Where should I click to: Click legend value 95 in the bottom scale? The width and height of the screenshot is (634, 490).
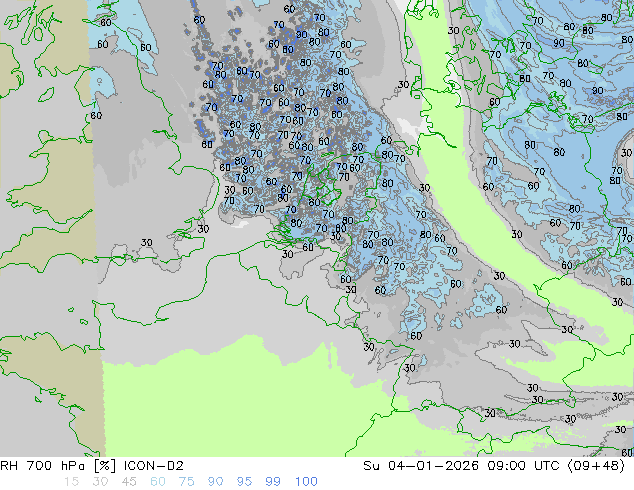(244, 482)
